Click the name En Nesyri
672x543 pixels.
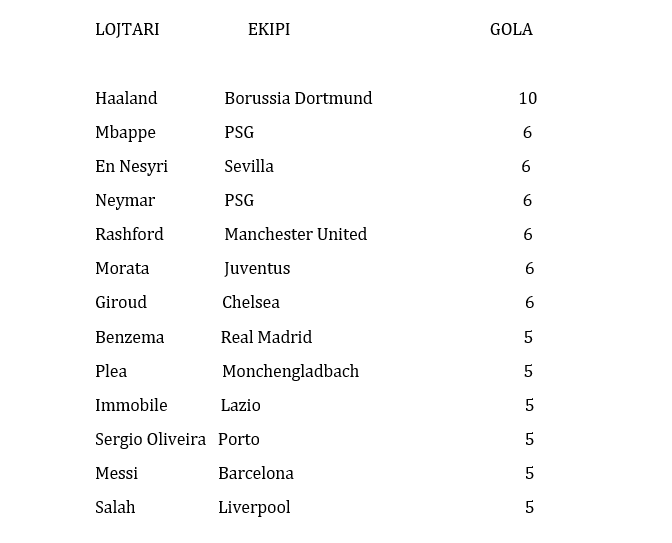(131, 166)
